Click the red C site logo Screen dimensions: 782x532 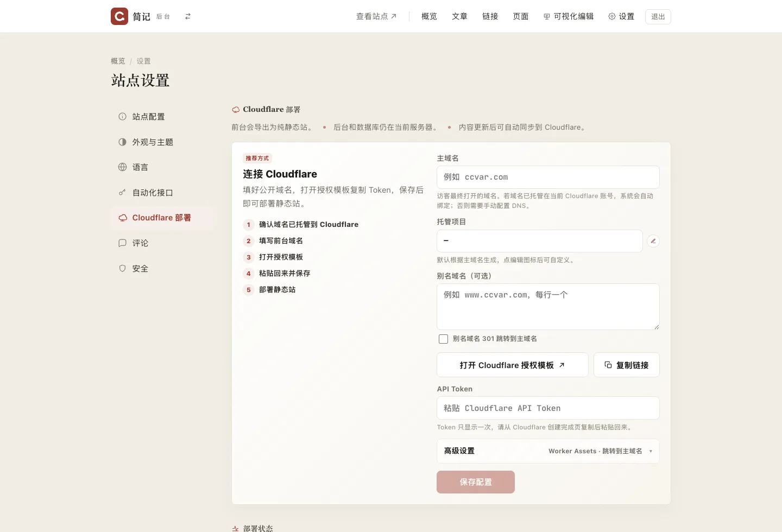pos(119,16)
